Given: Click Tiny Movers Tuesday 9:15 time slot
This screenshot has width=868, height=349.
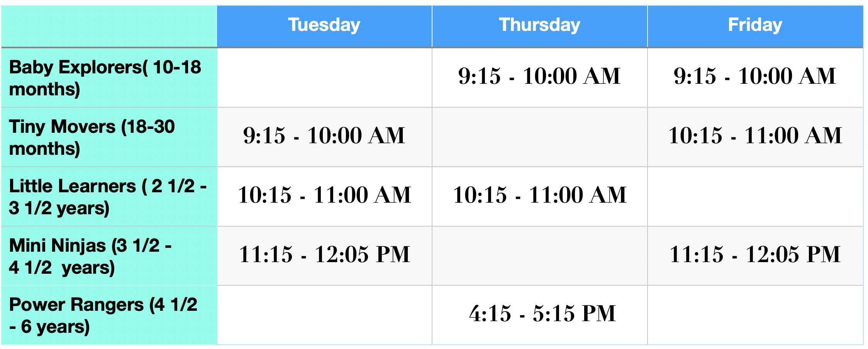Looking at the screenshot, I should click(324, 136).
